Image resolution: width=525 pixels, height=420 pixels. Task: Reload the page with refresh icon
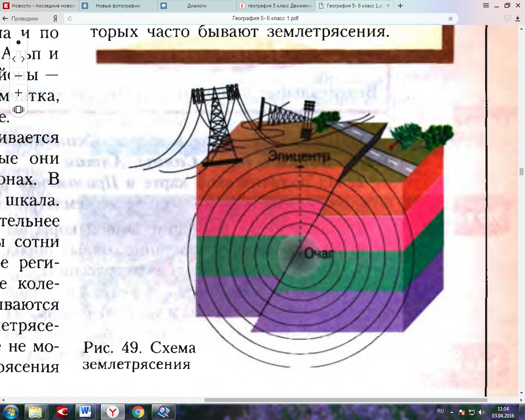70,18
